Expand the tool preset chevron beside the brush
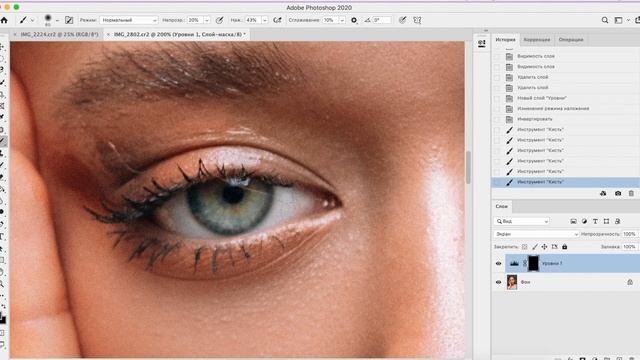The width and height of the screenshot is (640, 360). tap(33, 20)
